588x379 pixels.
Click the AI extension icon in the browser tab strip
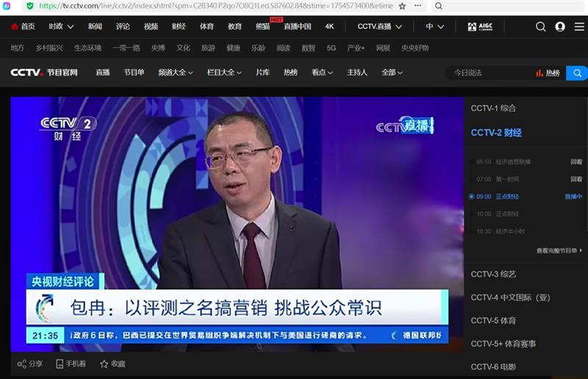coord(7,6)
